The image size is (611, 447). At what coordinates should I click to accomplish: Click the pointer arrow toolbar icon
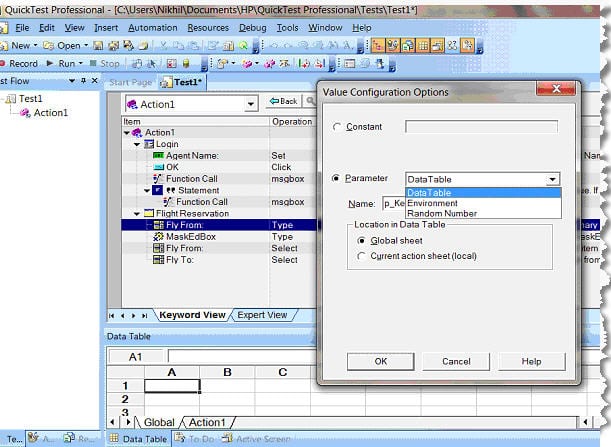point(151,63)
